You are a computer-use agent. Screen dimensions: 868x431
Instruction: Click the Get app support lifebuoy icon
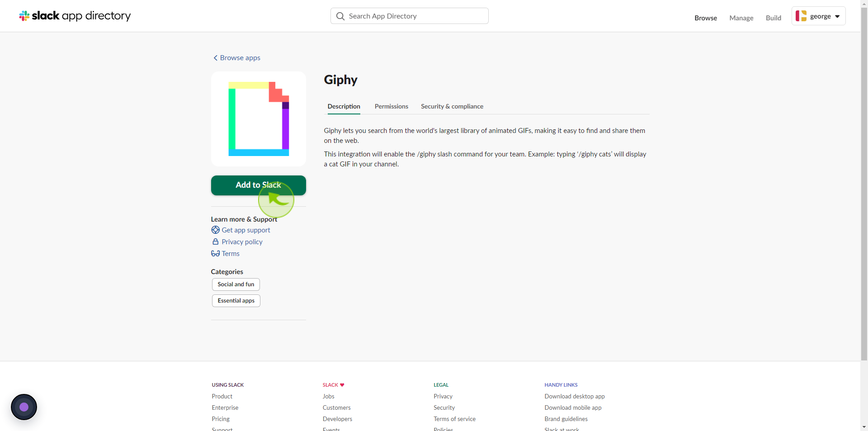(x=216, y=230)
